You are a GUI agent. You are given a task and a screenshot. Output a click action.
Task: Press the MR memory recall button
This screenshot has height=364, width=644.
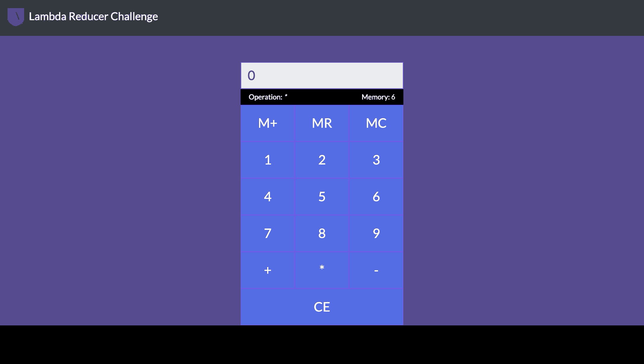click(x=322, y=123)
